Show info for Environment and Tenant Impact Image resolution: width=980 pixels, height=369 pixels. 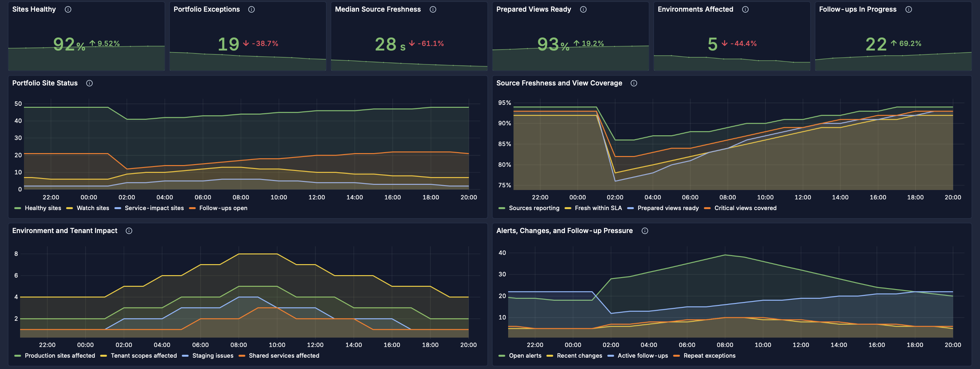[129, 231]
